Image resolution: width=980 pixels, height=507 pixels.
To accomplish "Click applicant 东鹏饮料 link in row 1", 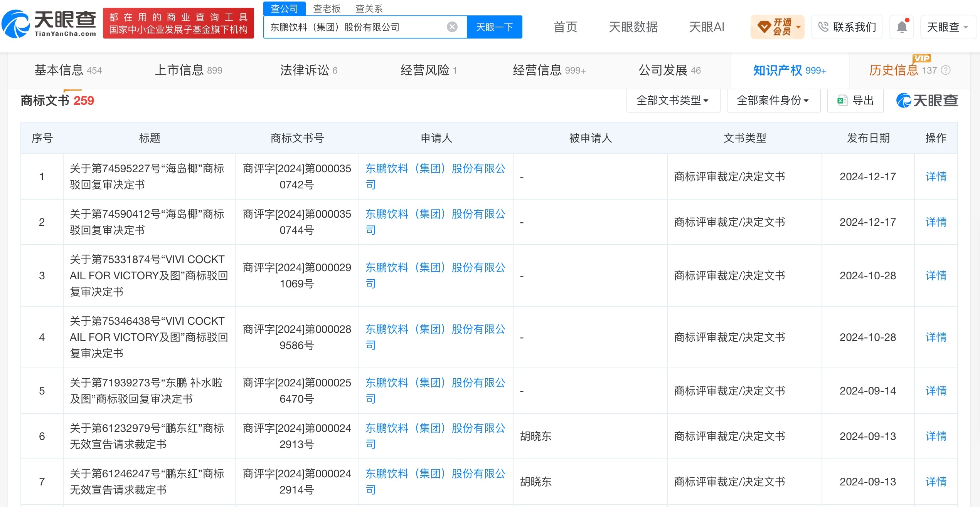I will pyautogui.click(x=435, y=176).
